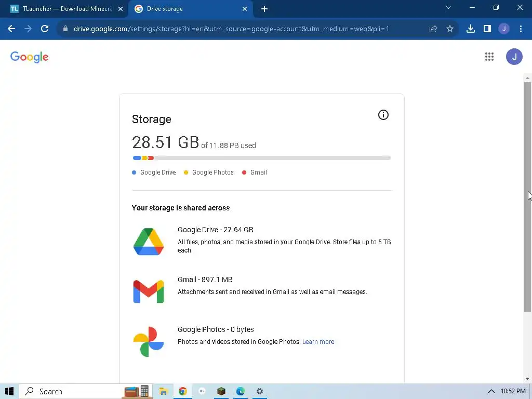This screenshot has height=399, width=532.
Task: Reload the Drive storage page
Action: coord(45,29)
